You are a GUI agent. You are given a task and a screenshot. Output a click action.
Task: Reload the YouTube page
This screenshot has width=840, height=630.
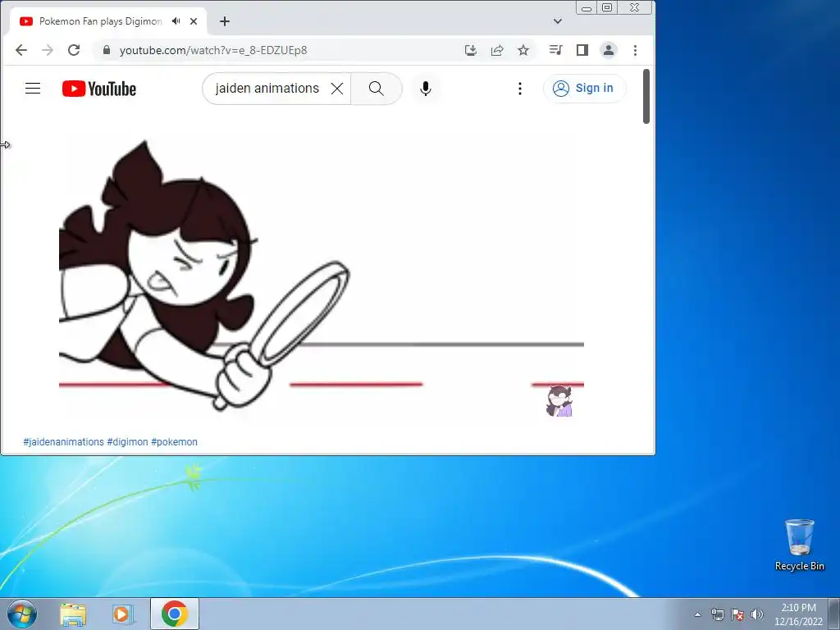[74, 50]
